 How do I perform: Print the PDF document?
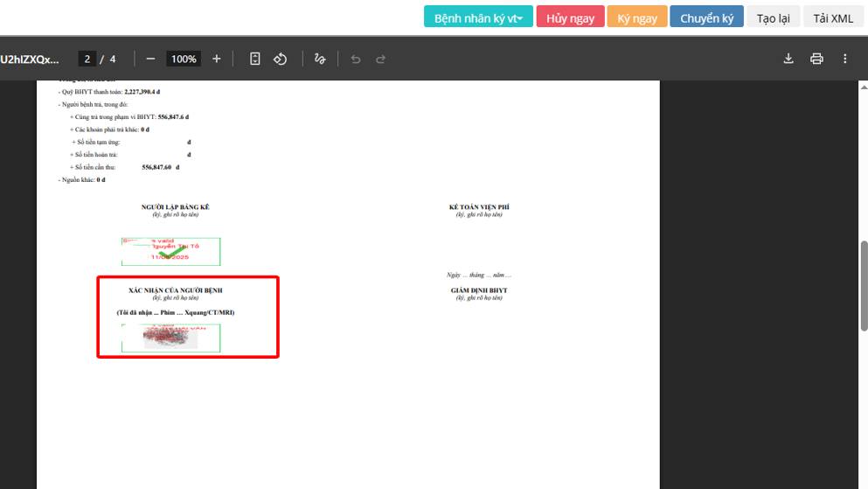[x=816, y=59]
